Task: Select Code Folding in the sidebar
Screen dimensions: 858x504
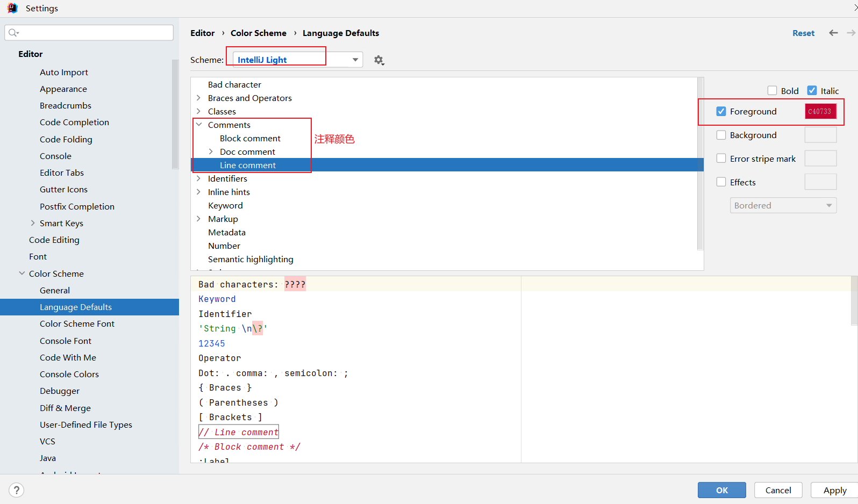Action: [66, 139]
